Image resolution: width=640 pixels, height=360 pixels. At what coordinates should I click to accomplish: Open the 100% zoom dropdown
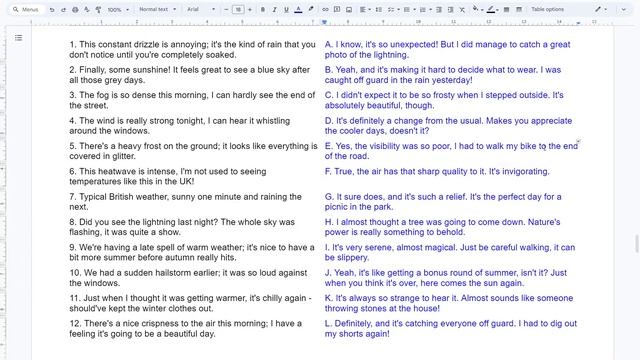point(118,9)
